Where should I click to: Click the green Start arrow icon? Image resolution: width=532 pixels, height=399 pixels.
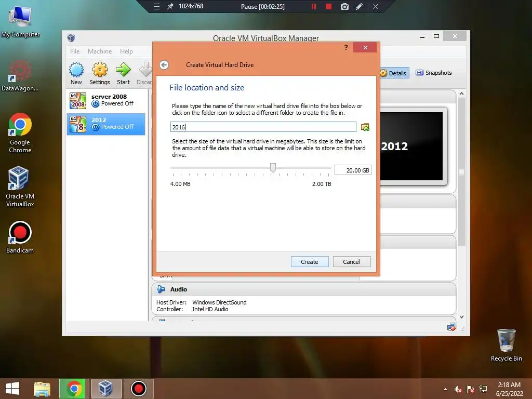pyautogui.click(x=123, y=70)
